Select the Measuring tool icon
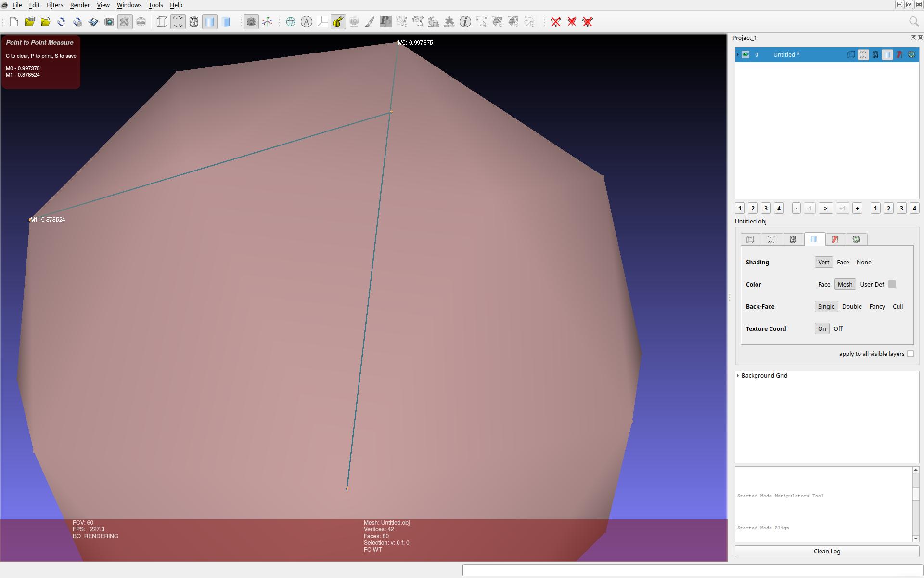The width and height of the screenshot is (924, 578). point(338,22)
